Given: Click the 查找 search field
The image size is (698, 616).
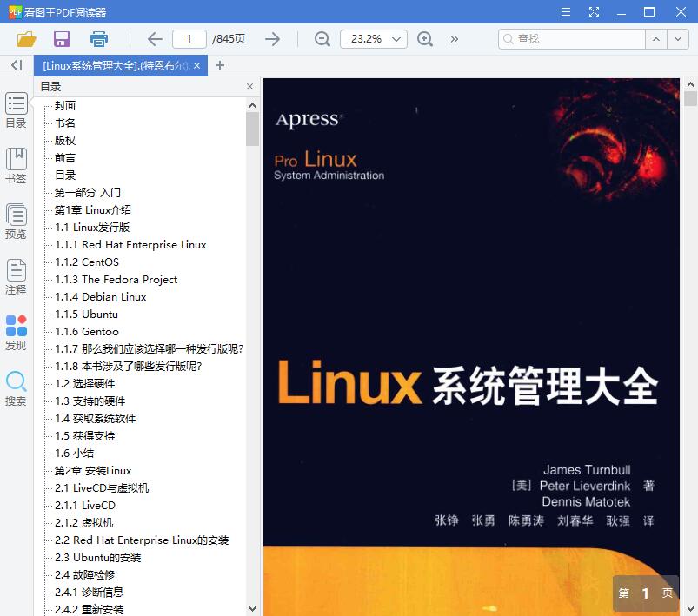Looking at the screenshot, I should [572, 39].
